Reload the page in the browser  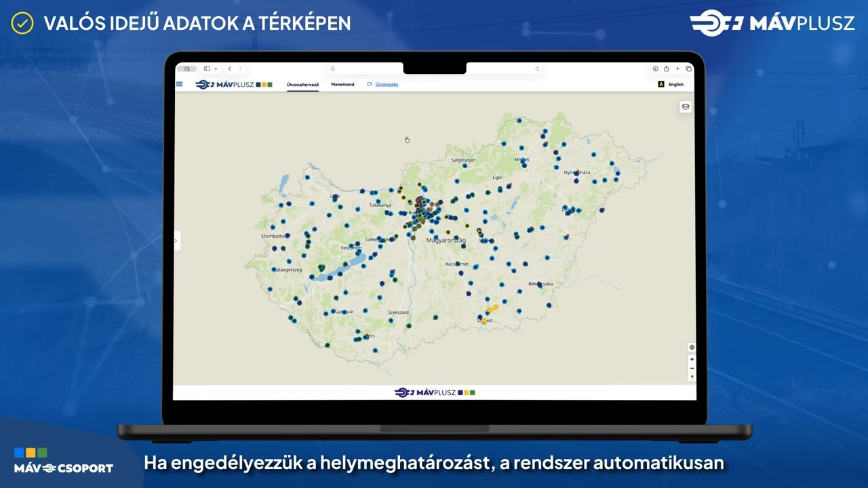click(x=537, y=68)
